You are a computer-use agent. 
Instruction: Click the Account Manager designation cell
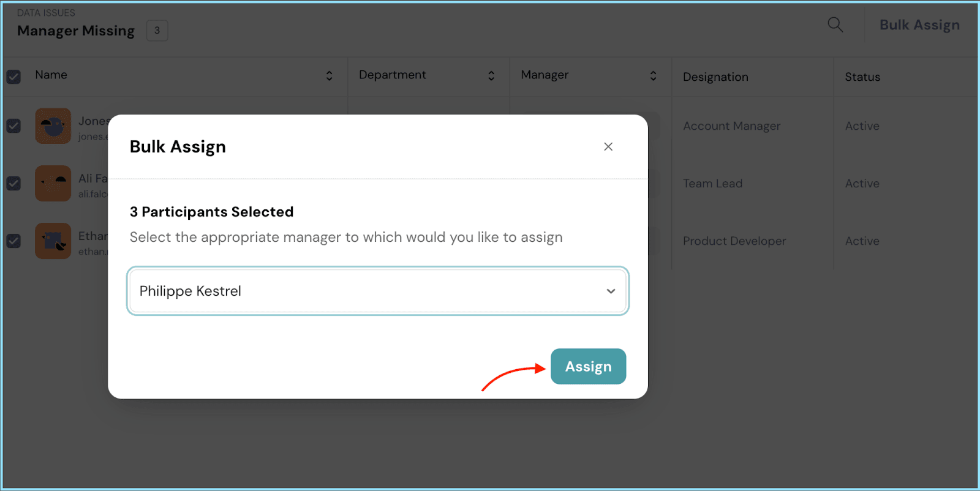pyautogui.click(x=731, y=126)
